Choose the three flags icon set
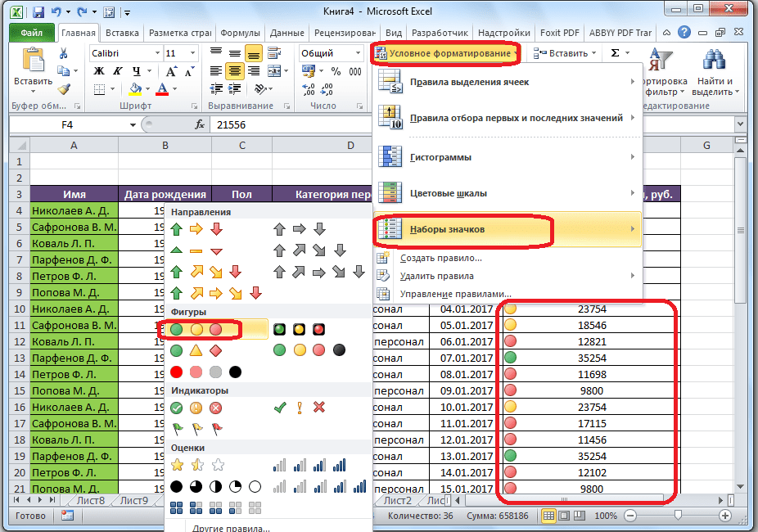Viewport: 758px width, 532px height. pyautogui.click(x=196, y=427)
